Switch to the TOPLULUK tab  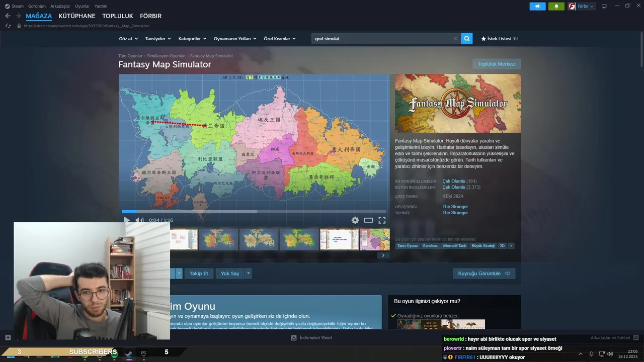118,16
